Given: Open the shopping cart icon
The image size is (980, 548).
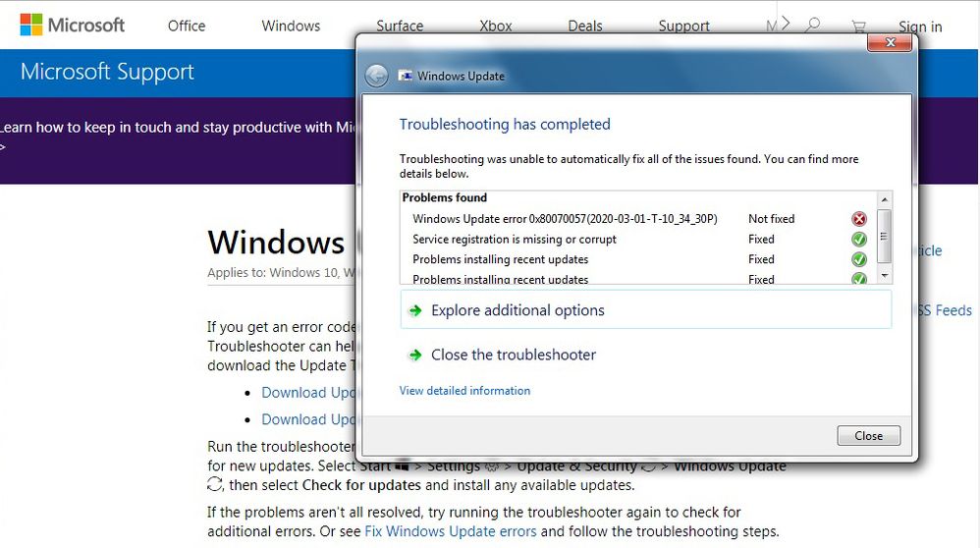Looking at the screenshot, I should pyautogui.click(x=859, y=27).
